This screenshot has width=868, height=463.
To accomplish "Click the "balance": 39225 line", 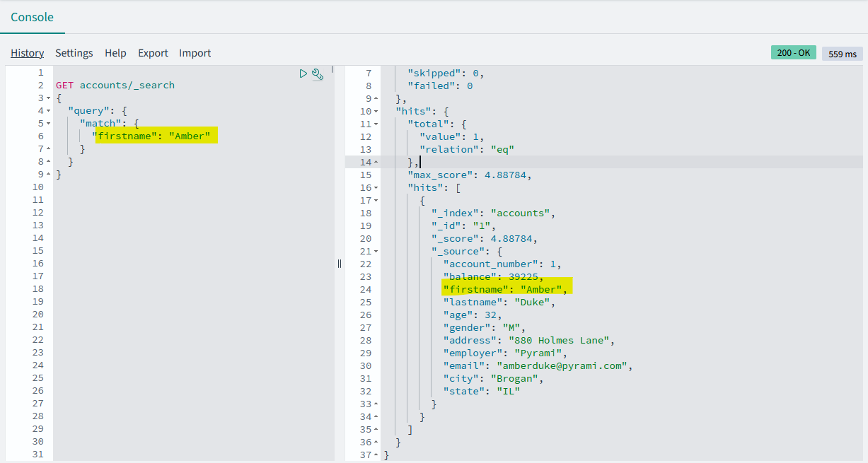I will 493,276.
